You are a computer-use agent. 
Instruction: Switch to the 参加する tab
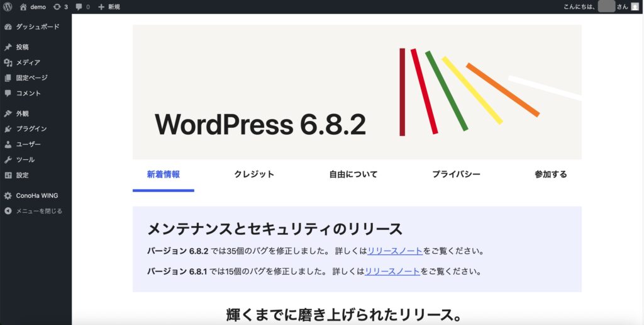(x=551, y=174)
